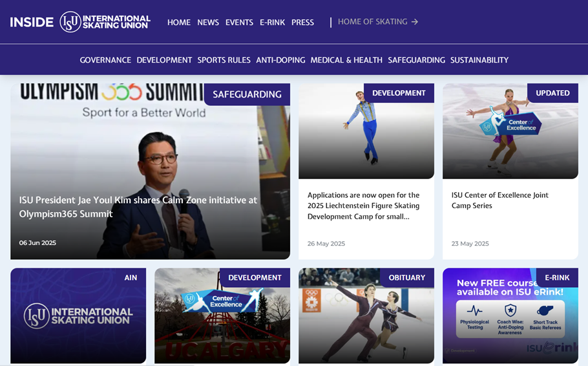Viewport: 588px width, 366px height.
Task: Click the ISU logo in the header
Action: click(105, 22)
